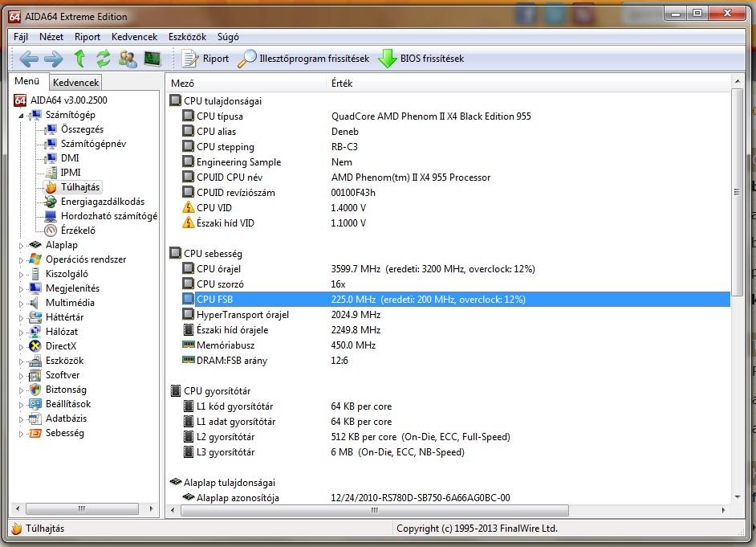The height and width of the screenshot is (547, 756).
Task: Click the tree pane horizontal scrollbar thumb
Action: [82, 508]
